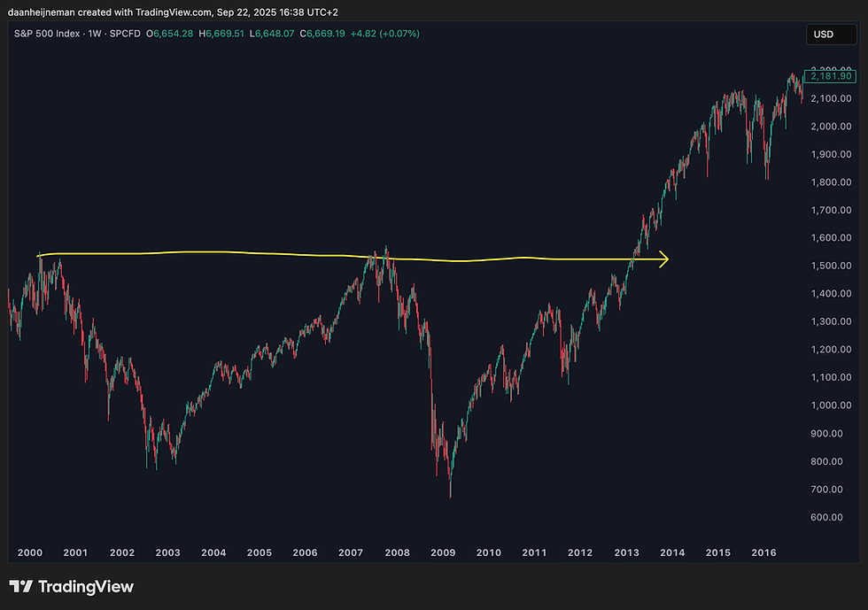Click the 600.00 price axis label
Image resolution: width=868 pixels, height=610 pixels.
(826, 517)
